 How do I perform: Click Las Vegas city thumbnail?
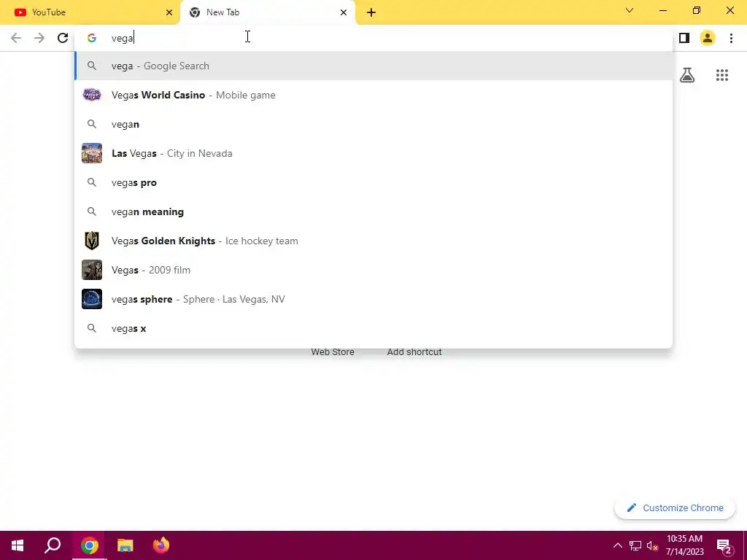click(92, 153)
